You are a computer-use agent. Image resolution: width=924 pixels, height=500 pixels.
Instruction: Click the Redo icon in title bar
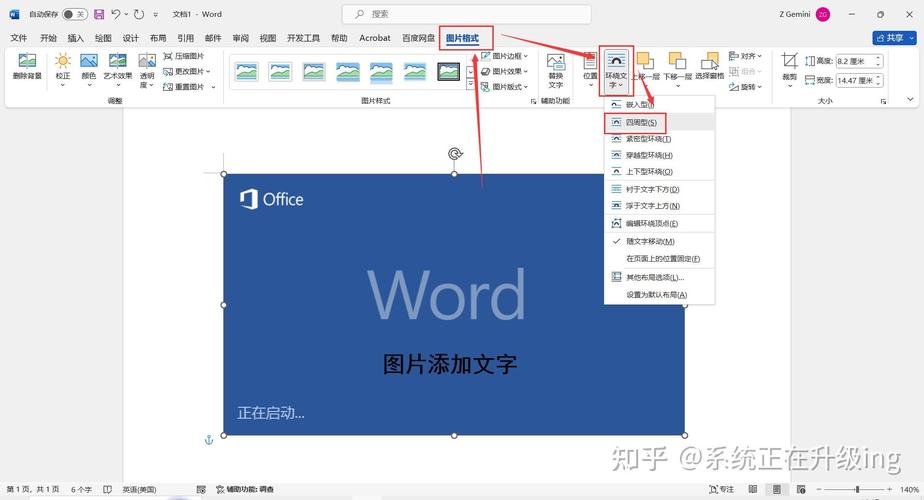click(x=139, y=14)
